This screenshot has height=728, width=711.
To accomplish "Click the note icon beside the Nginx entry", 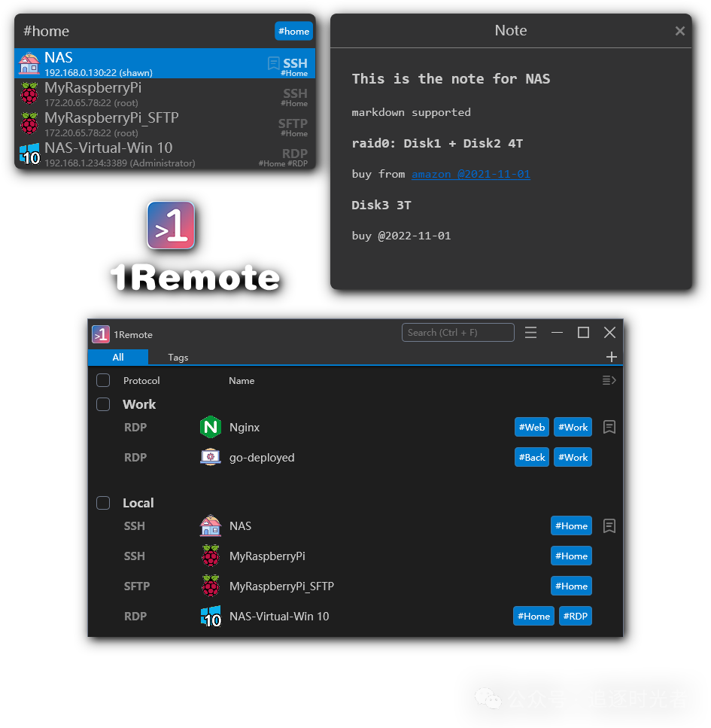I will point(609,427).
